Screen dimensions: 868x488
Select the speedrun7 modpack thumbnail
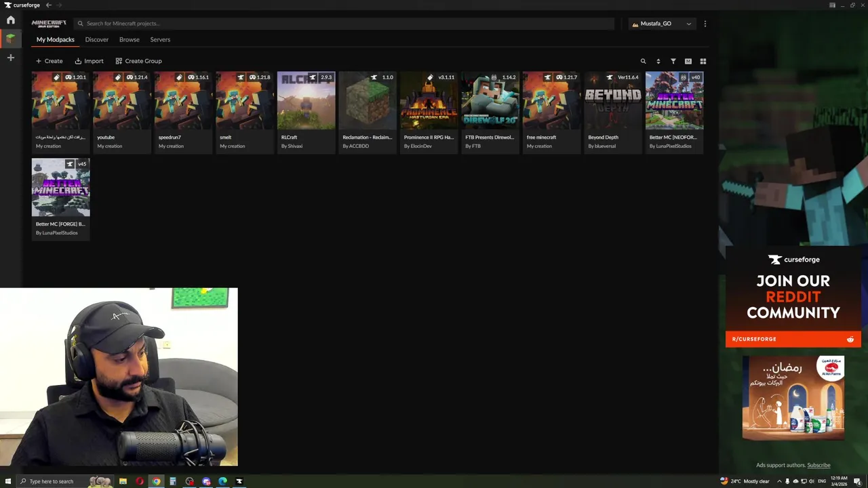click(x=183, y=101)
